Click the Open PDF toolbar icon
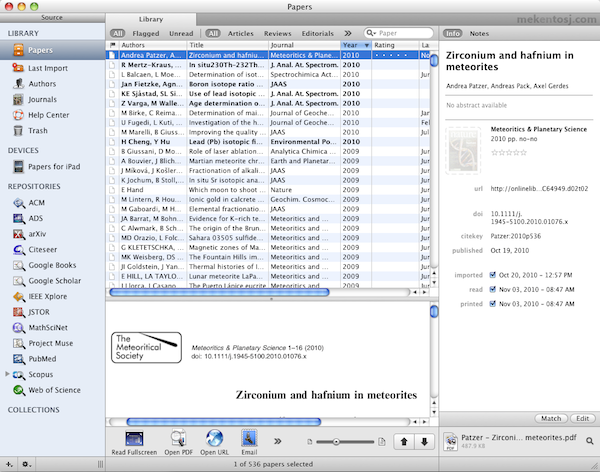Image resolution: width=600 pixels, height=472 pixels. pyautogui.click(x=178, y=439)
